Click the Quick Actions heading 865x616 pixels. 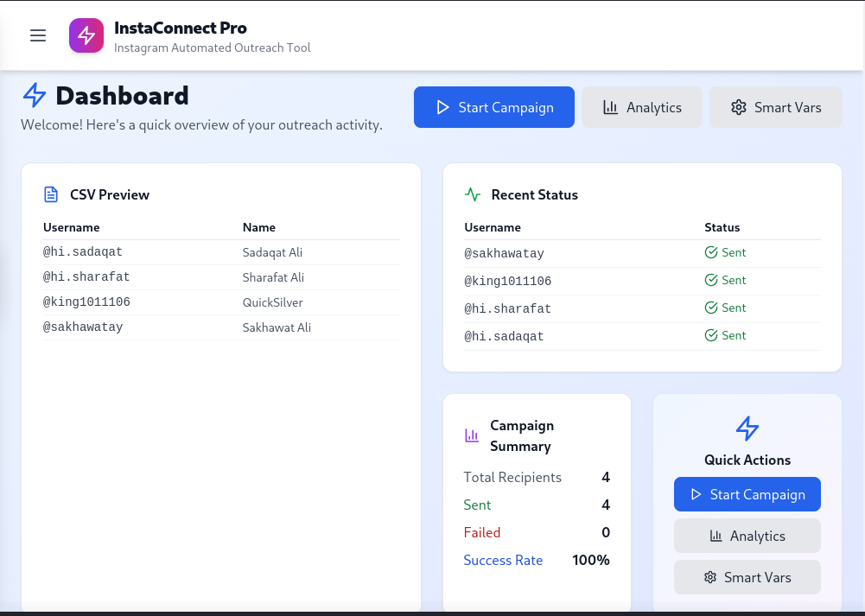tap(747, 460)
